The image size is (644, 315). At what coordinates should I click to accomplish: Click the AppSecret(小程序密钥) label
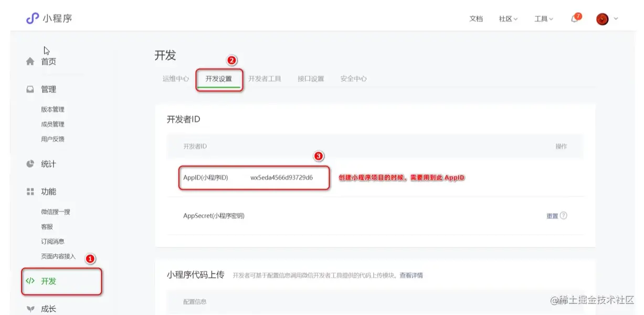214,216
